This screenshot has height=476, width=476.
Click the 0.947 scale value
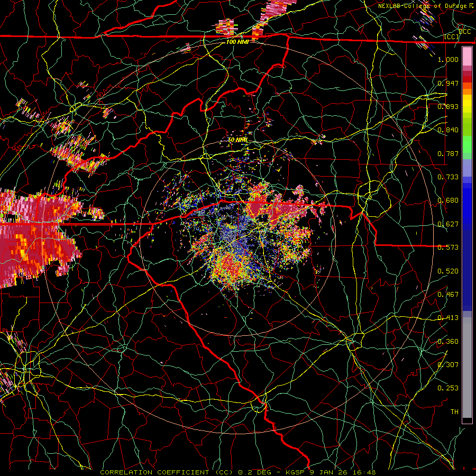click(448, 83)
